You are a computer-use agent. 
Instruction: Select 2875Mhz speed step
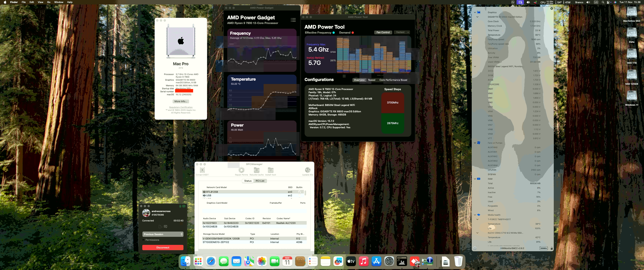393,123
